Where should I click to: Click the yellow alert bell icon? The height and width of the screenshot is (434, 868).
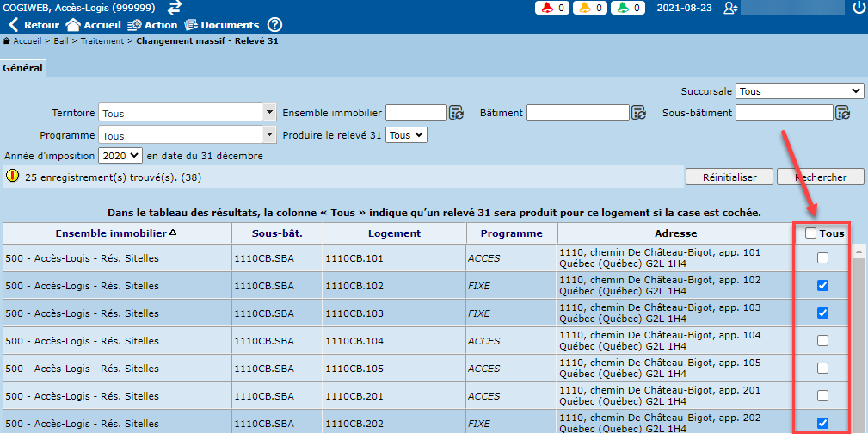(x=585, y=8)
